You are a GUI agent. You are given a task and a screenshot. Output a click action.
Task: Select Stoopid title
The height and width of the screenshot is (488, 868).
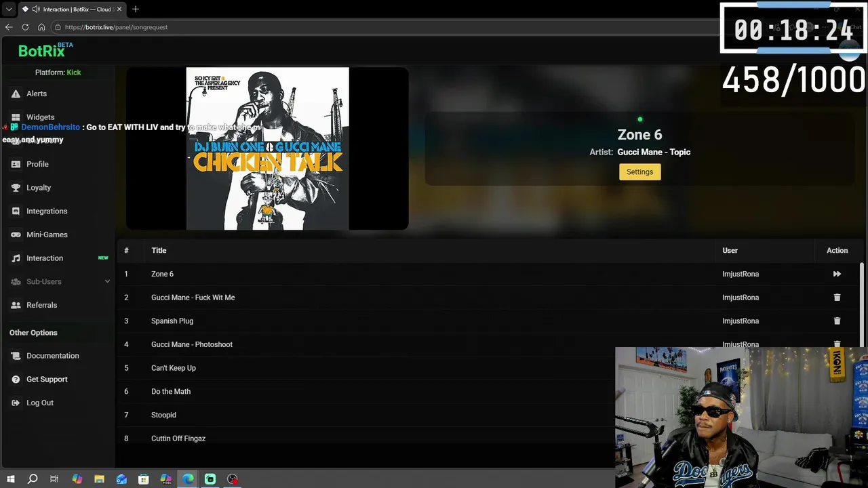pos(163,415)
